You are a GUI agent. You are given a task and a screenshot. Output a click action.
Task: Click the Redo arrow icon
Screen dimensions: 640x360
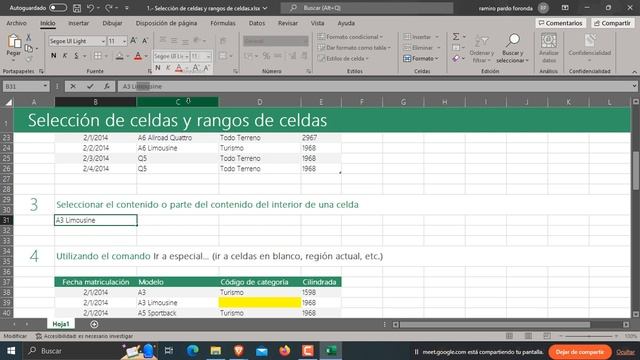coord(109,8)
